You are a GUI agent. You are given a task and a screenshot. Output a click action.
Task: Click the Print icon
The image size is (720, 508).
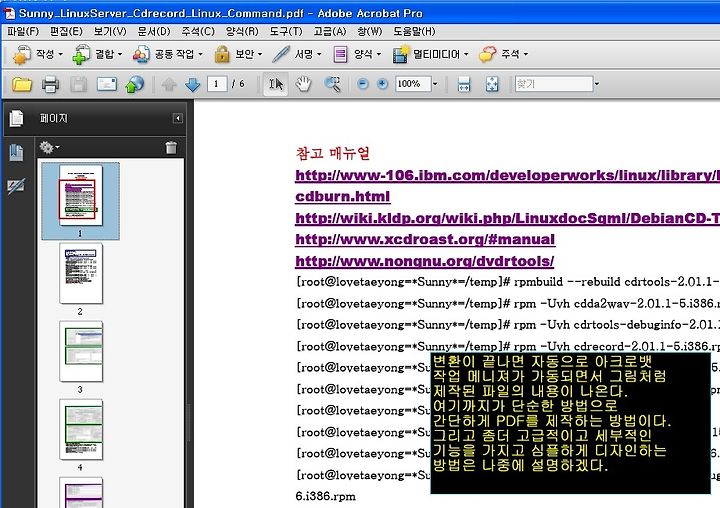[x=50, y=84]
